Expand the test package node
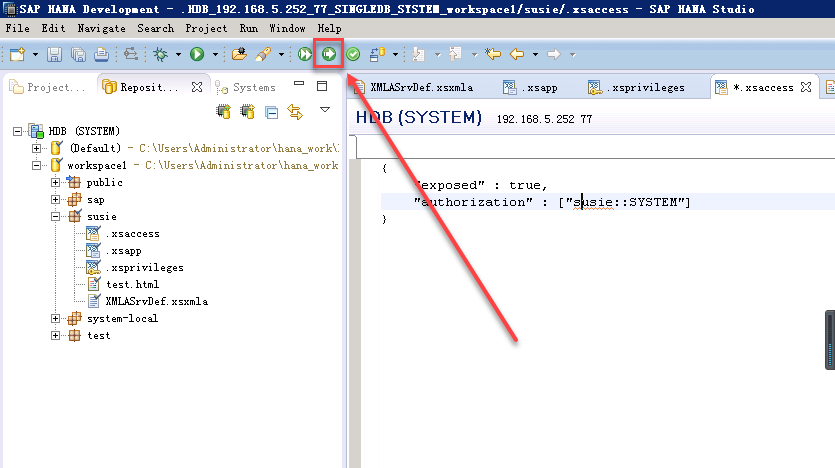835x468 pixels. (x=55, y=335)
